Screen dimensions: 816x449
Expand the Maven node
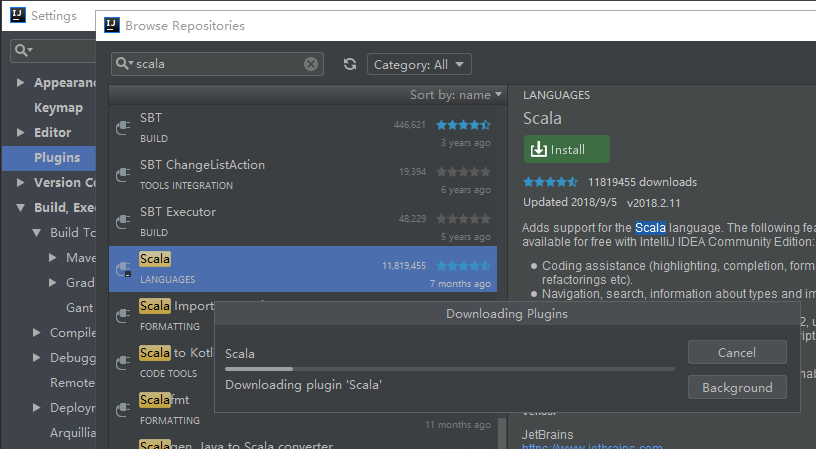point(53,258)
